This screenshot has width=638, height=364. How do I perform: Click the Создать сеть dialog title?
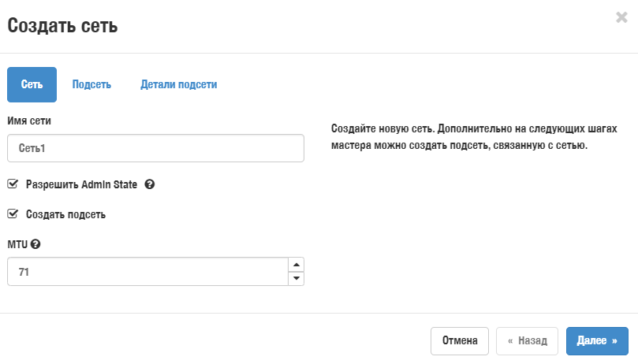[x=62, y=26]
